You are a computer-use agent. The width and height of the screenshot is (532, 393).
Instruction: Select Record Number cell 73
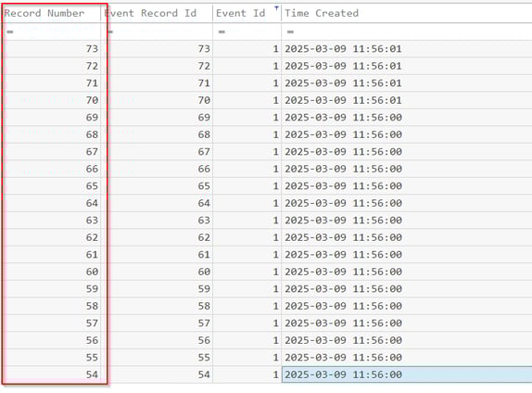click(51, 49)
